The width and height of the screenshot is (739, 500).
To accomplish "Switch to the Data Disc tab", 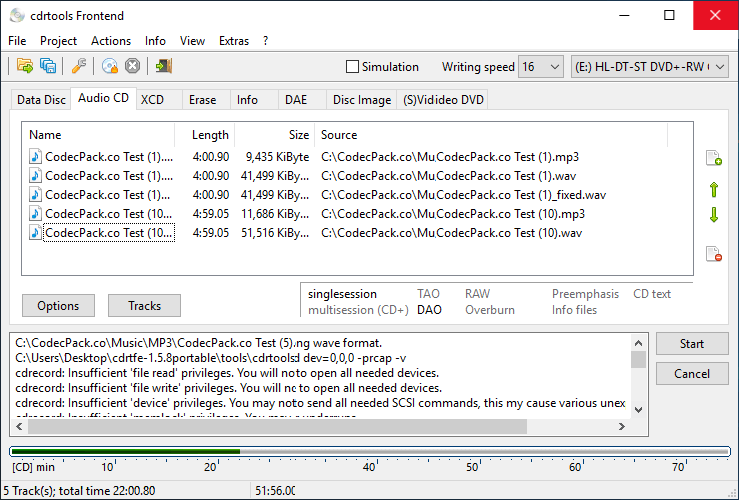I will 41,100.
